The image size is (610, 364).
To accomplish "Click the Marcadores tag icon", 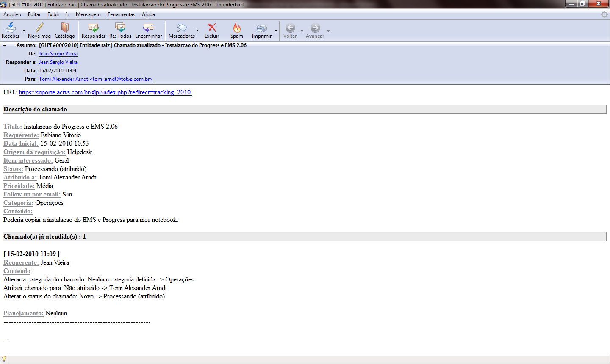I will point(182,28).
